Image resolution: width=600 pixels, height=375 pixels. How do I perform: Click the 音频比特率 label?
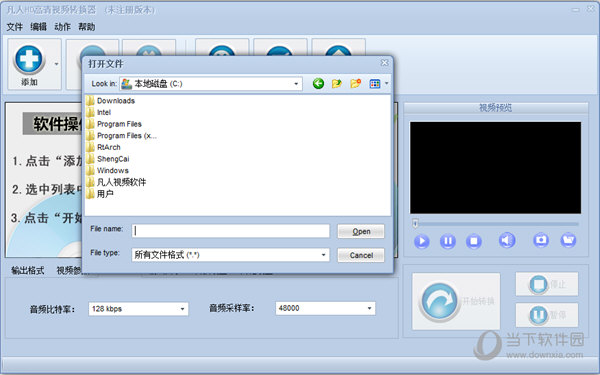(x=53, y=309)
